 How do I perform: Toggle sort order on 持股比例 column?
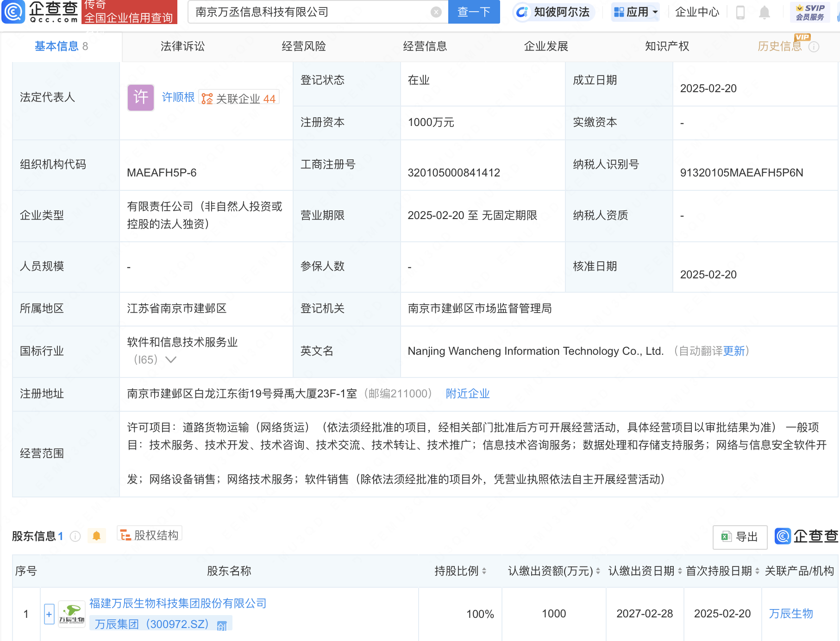(483, 571)
